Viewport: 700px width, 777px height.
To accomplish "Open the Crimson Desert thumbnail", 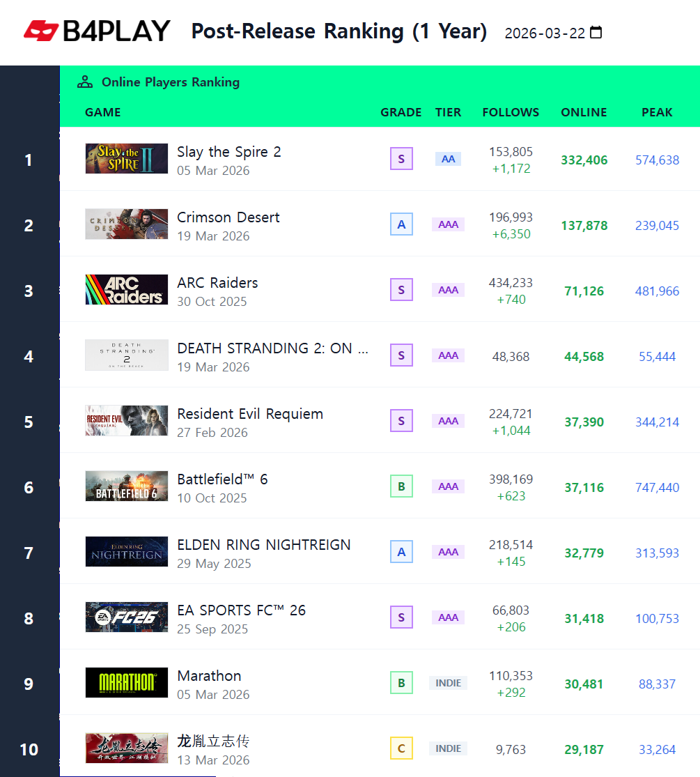I will 126,224.
